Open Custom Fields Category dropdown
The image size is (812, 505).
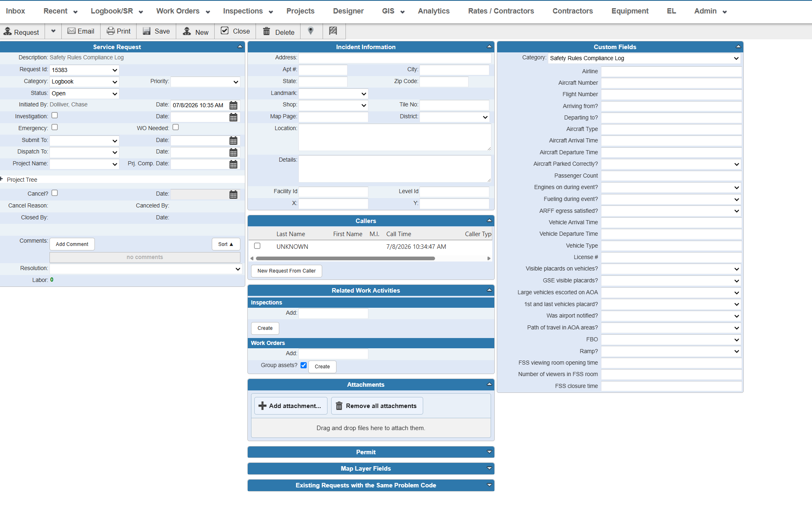[644, 59]
